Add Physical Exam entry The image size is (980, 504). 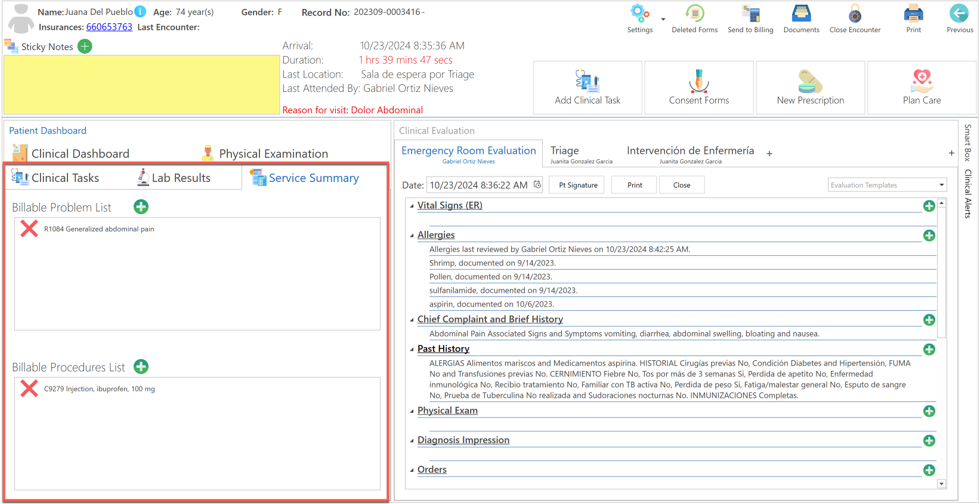point(929,411)
